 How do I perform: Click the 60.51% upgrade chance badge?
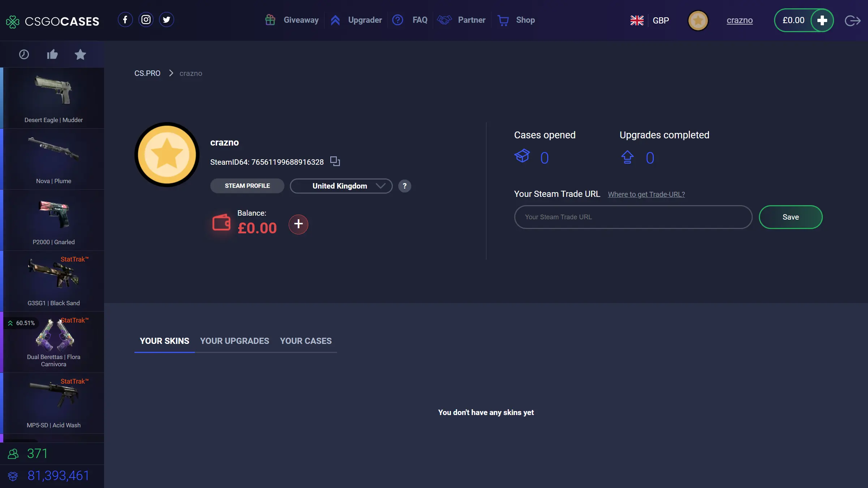(21, 323)
